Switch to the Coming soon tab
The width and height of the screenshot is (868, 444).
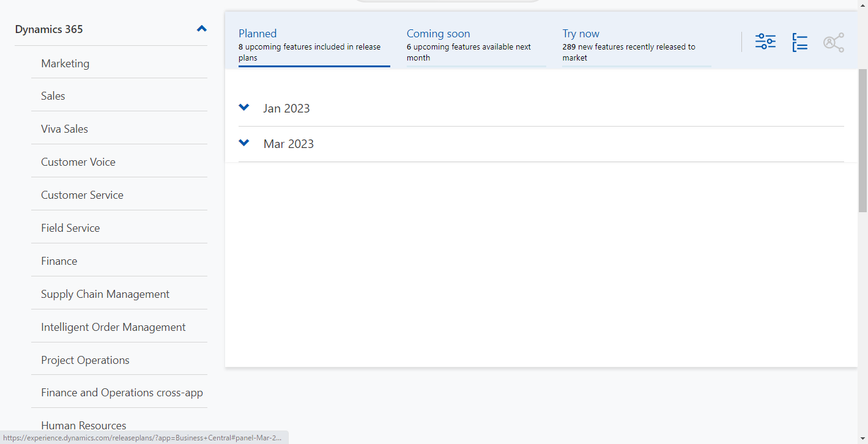pos(438,33)
